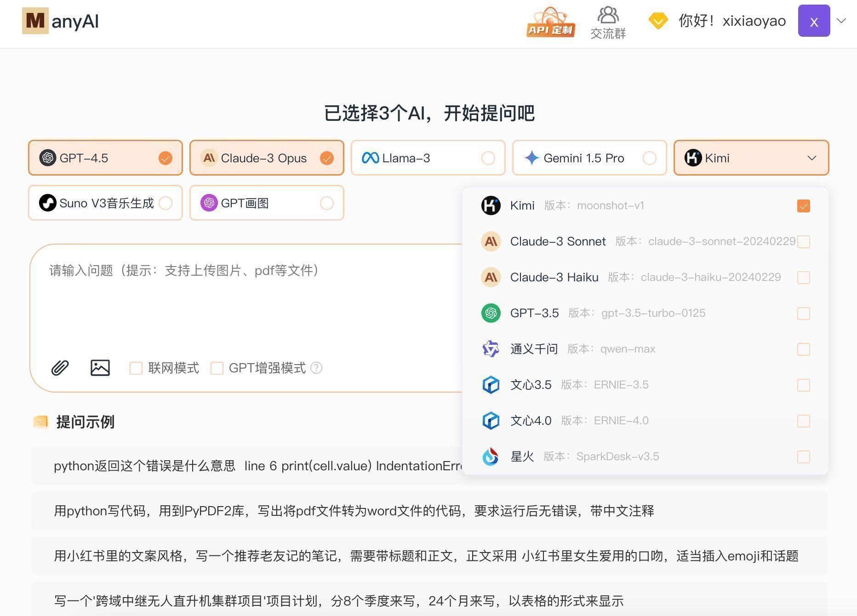The image size is (857, 616).
Task: Select Claude-3 Haiku menu entry
Action: pyautogui.click(x=645, y=277)
